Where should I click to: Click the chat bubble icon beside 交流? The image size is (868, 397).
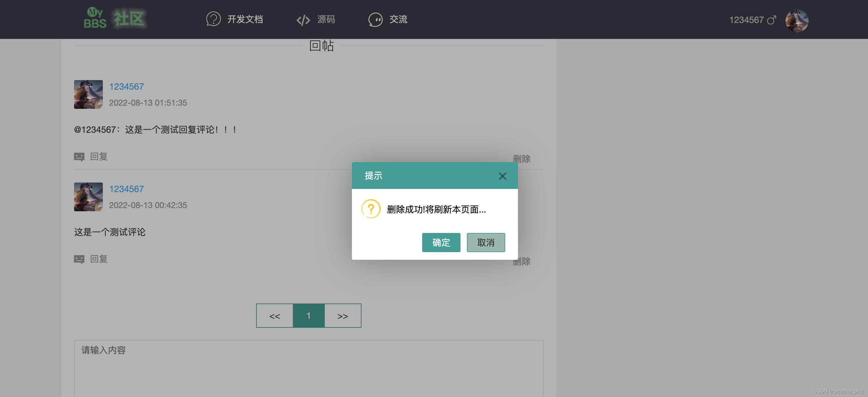click(375, 19)
